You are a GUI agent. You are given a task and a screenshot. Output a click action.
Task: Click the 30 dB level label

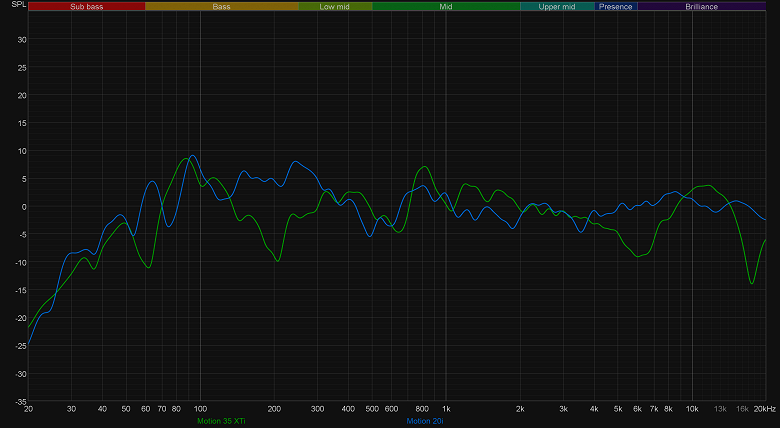pyautogui.click(x=22, y=39)
